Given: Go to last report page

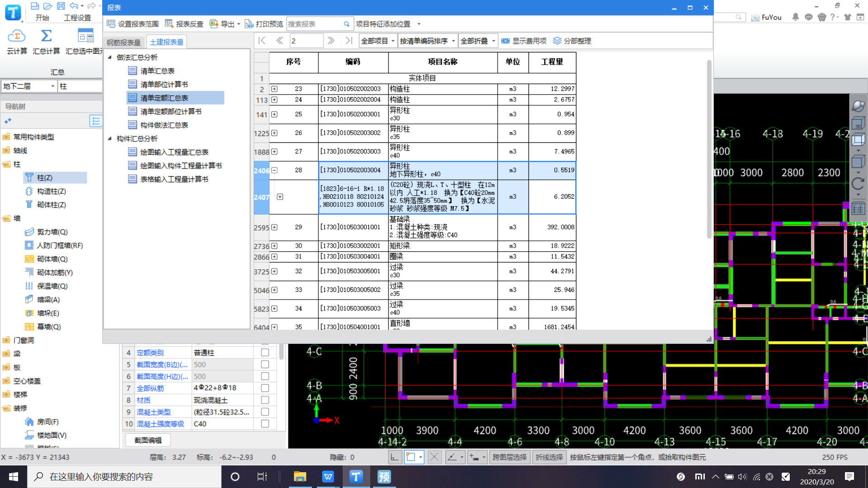Looking at the screenshot, I should coord(349,41).
